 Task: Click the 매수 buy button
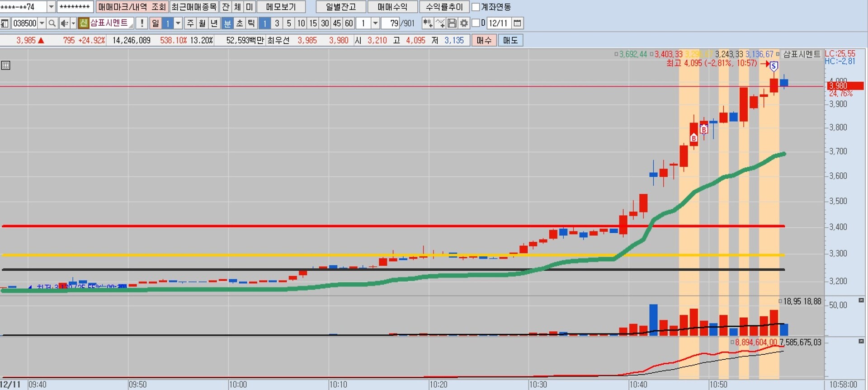483,40
